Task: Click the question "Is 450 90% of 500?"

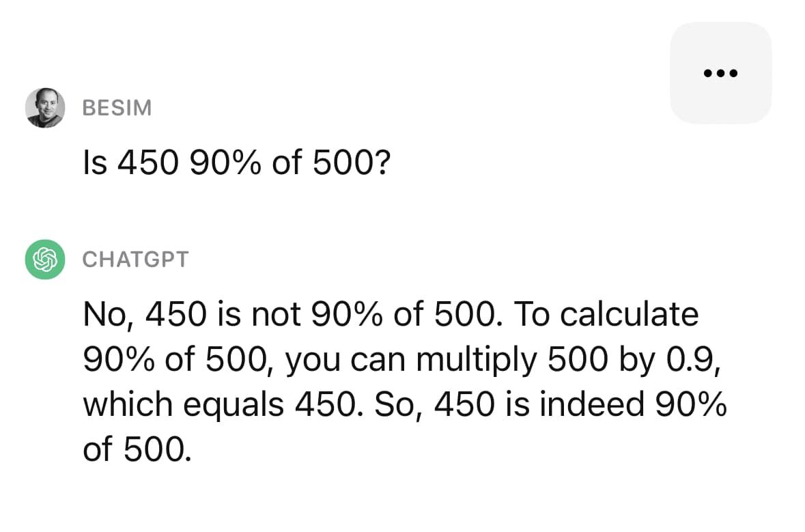Action: tap(237, 163)
